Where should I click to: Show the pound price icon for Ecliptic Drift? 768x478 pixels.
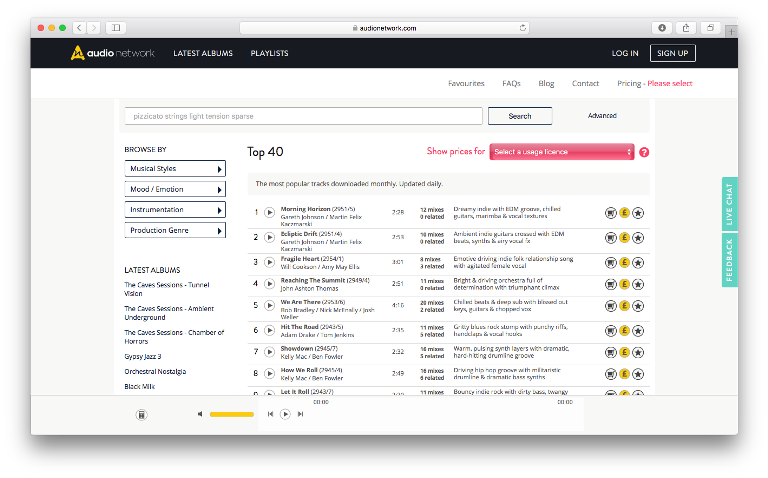[x=624, y=238]
